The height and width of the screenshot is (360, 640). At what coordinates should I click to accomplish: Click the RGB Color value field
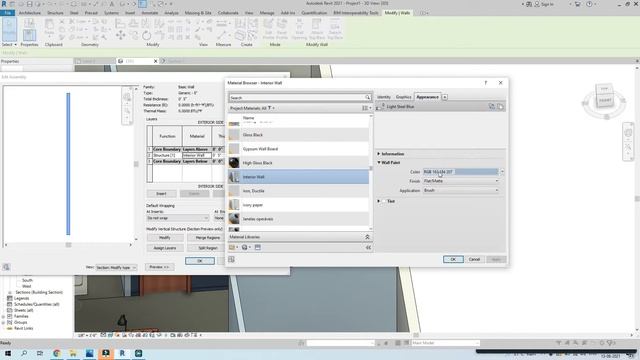click(x=461, y=172)
